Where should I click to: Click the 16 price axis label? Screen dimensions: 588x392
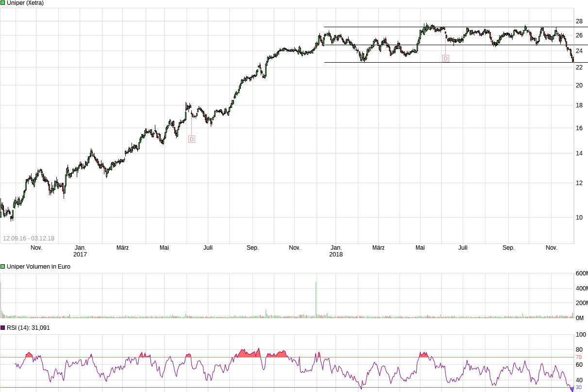[579, 128]
